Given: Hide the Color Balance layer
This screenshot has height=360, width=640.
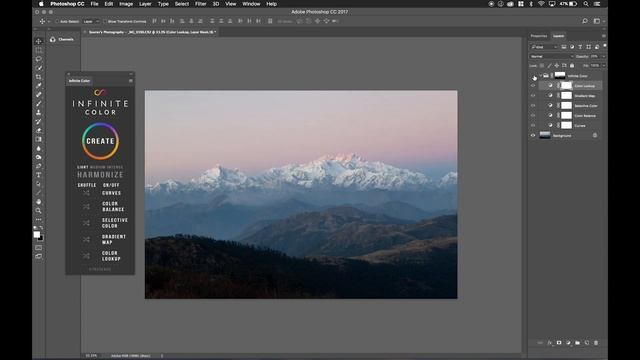Looking at the screenshot, I should (x=533, y=116).
